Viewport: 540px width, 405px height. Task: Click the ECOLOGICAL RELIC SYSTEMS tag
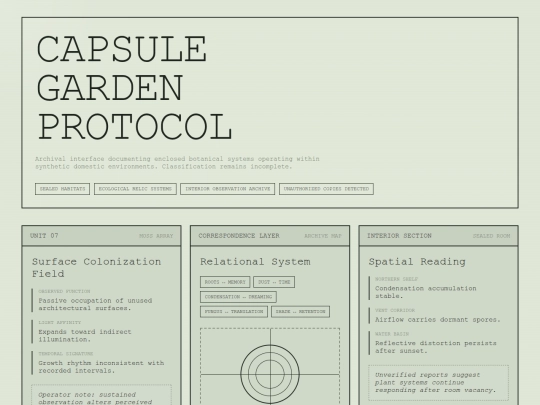click(135, 189)
